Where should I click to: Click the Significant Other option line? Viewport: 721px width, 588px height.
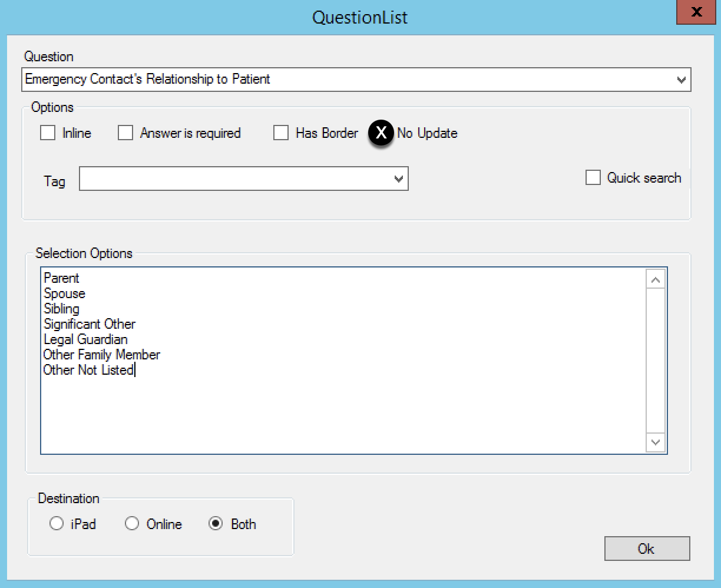tap(90, 324)
